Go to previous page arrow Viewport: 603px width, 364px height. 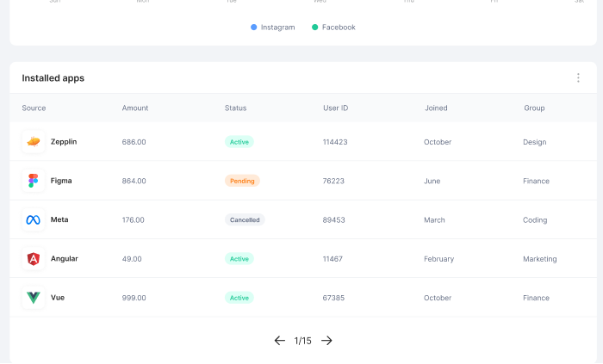279,341
